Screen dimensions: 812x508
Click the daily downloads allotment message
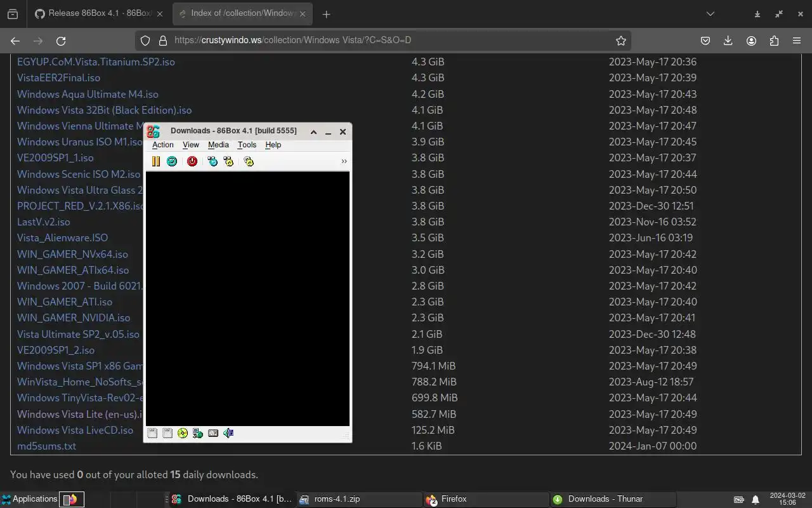pos(134,474)
